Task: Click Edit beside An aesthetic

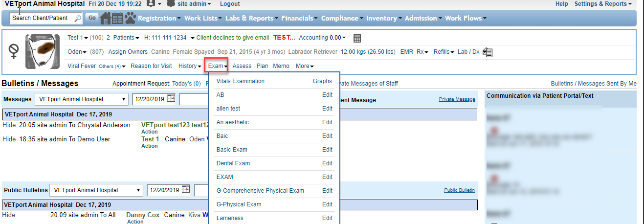Action: (327, 122)
